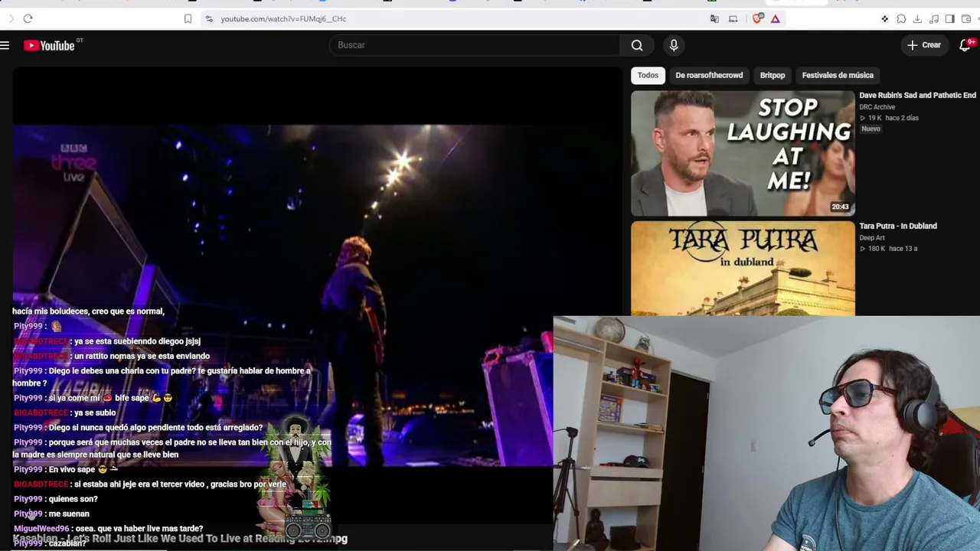980x551 pixels.
Task: Open the Stop Laughing At Me video thumbnail
Action: click(743, 153)
